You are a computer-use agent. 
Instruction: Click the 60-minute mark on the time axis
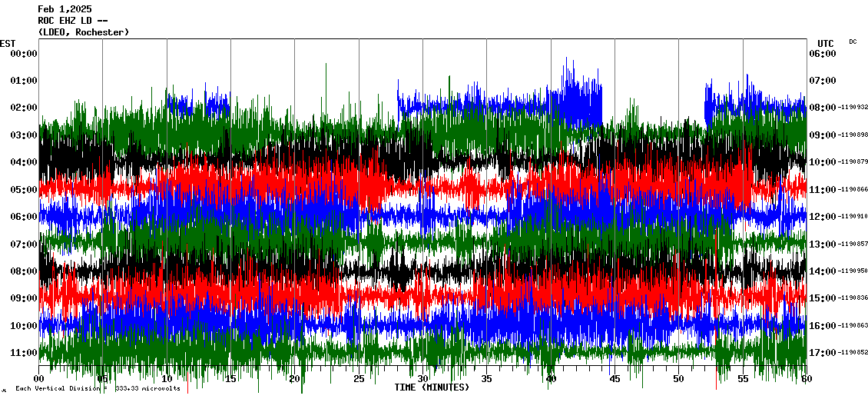click(806, 379)
